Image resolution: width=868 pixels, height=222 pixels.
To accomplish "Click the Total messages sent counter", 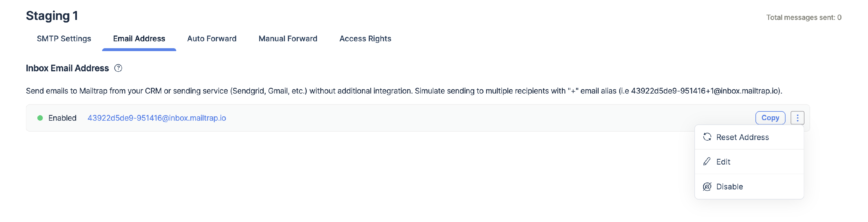I will [x=803, y=18].
